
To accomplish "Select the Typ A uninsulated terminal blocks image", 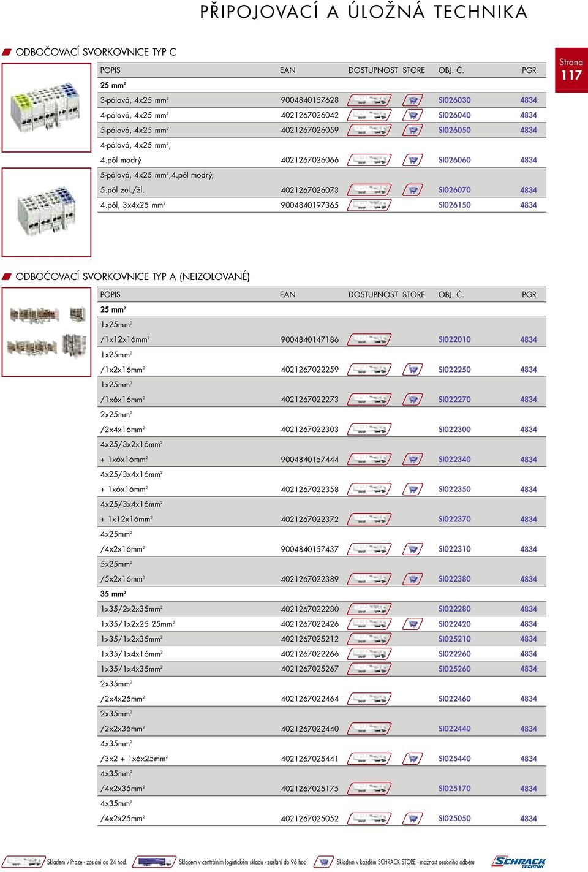I will pos(47,332).
